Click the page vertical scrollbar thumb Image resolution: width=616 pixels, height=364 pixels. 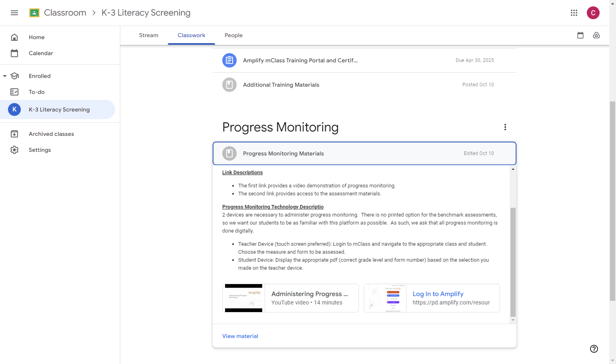point(612,201)
